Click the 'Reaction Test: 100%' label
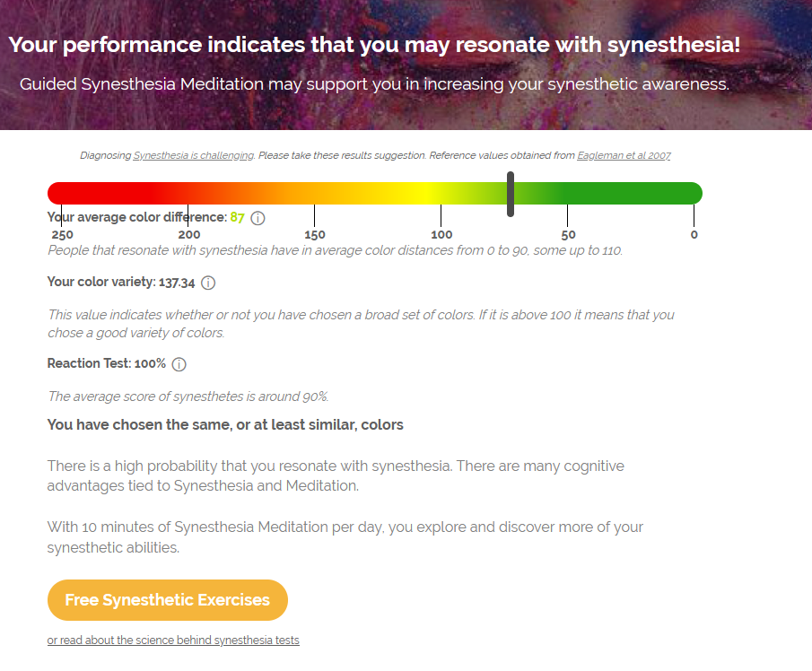 106,364
